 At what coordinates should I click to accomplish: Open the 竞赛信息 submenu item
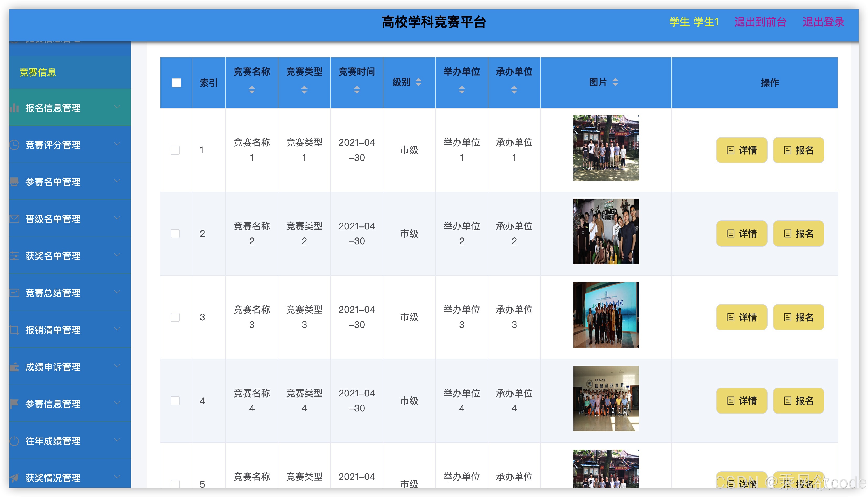(x=38, y=72)
